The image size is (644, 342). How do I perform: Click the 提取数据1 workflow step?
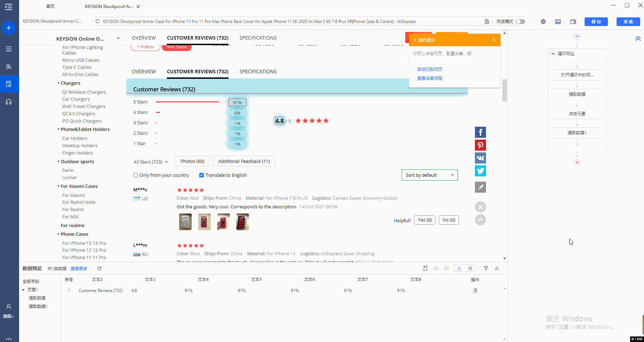pyautogui.click(x=577, y=133)
